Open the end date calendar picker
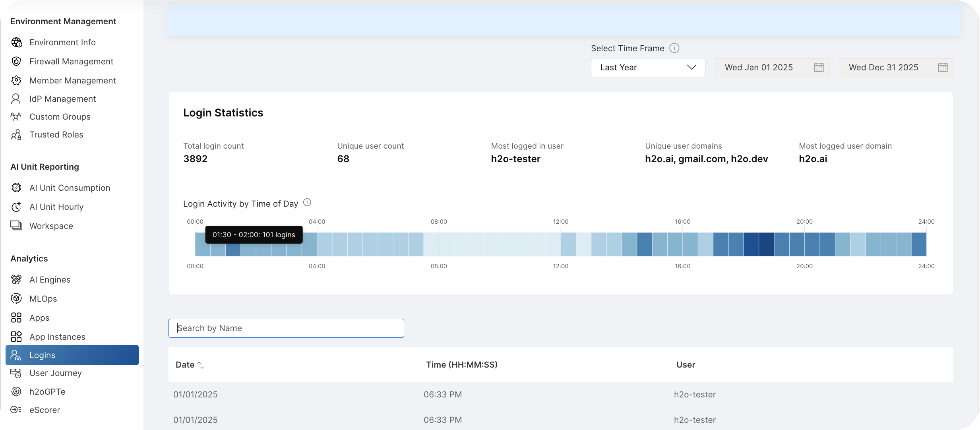The width and height of the screenshot is (980, 430). tap(943, 67)
